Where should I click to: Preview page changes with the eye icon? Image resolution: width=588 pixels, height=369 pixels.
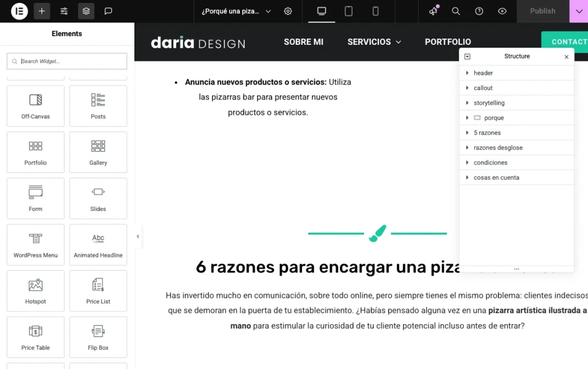point(502,11)
